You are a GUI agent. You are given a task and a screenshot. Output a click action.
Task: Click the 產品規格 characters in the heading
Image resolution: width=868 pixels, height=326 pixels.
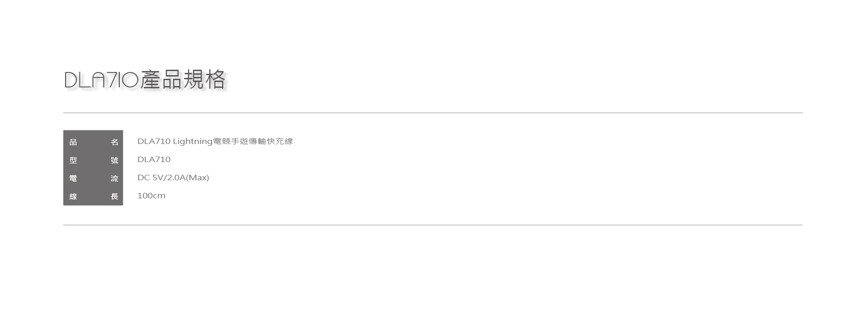[x=183, y=80]
